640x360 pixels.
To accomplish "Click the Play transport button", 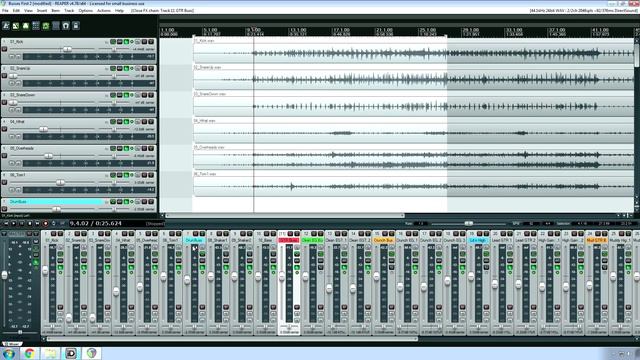I will pyautogui.click(x=13, y=223).
